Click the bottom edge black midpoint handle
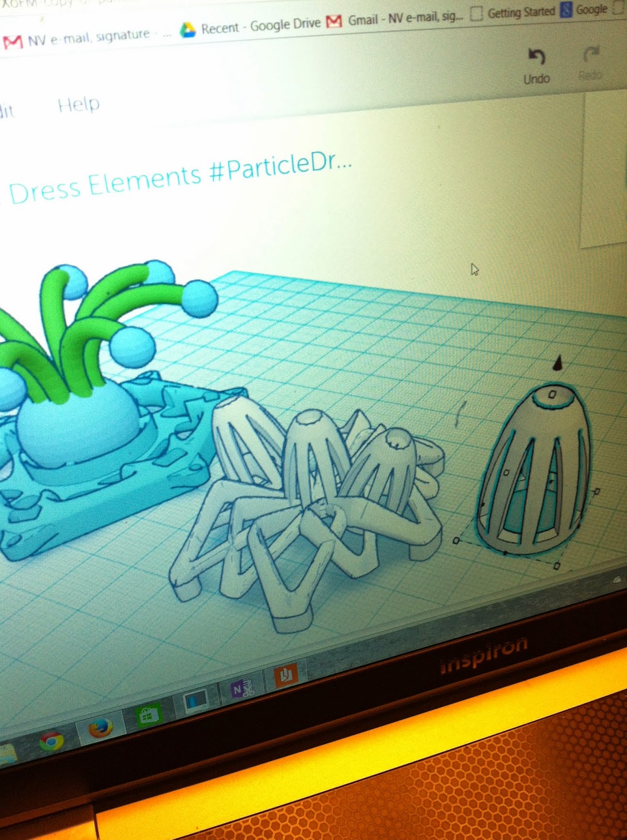Image resolution: width=627 pixels, height=840 pixels. 505,553
